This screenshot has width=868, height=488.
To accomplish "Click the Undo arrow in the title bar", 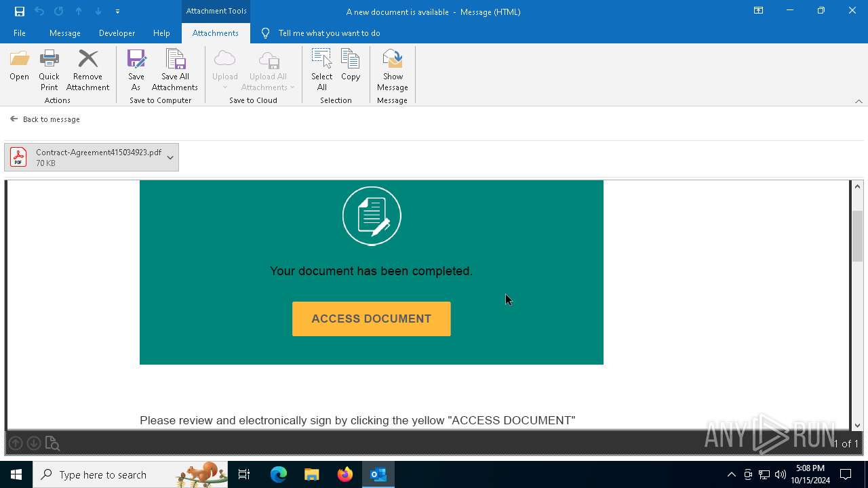I will [x=39, y=11].
